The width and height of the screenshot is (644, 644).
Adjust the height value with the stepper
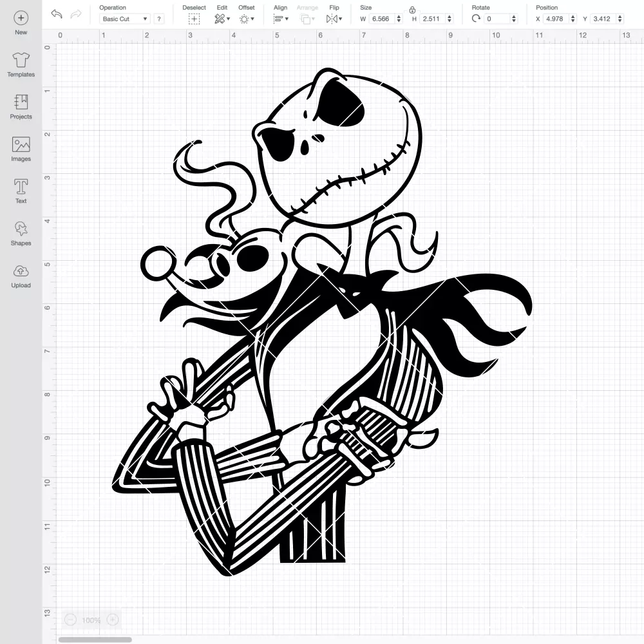point(450,19)
